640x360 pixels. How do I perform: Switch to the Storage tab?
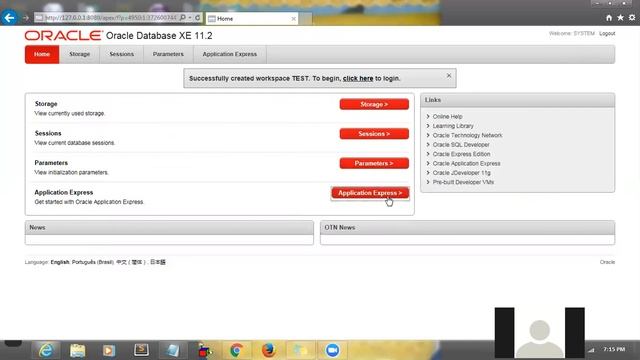click(80, 54)
